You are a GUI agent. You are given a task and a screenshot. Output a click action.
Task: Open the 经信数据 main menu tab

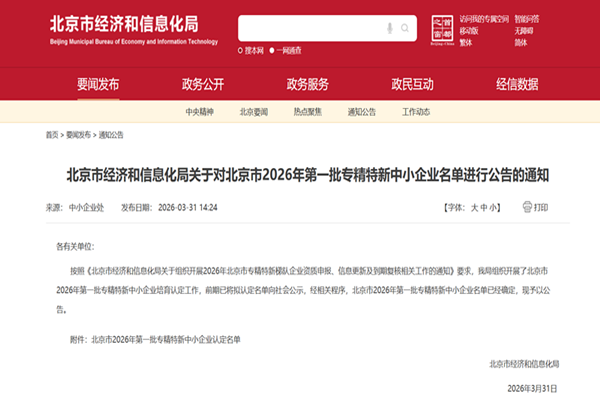(x=517, y=84)
